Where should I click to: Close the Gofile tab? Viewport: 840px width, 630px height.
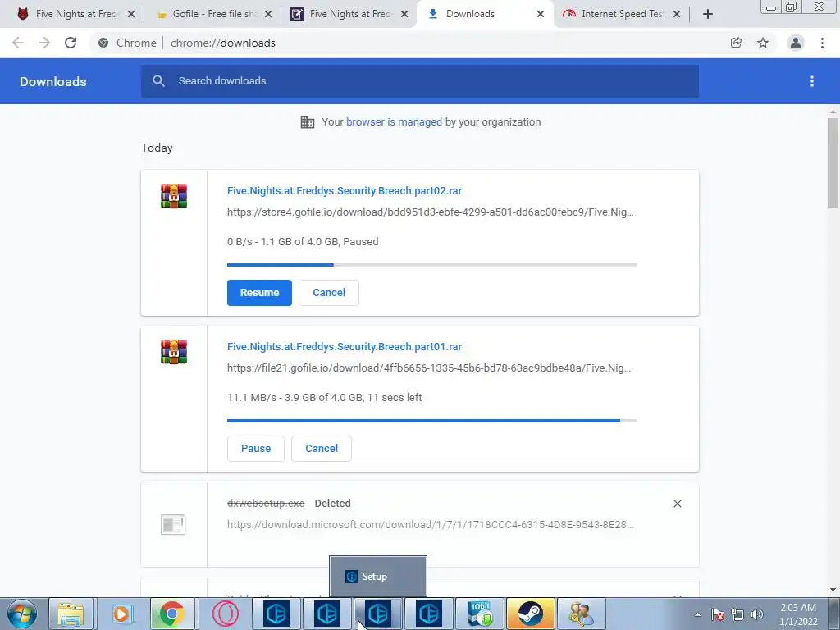[x=268, y=14]
